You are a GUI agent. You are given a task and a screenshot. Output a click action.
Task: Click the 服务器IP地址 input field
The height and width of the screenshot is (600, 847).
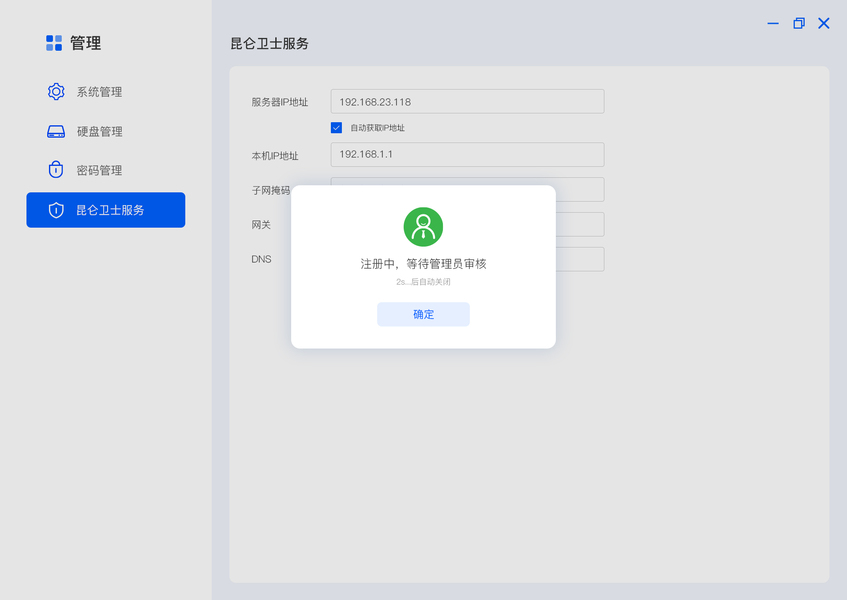pyautogui.click(x=467, y=102)
